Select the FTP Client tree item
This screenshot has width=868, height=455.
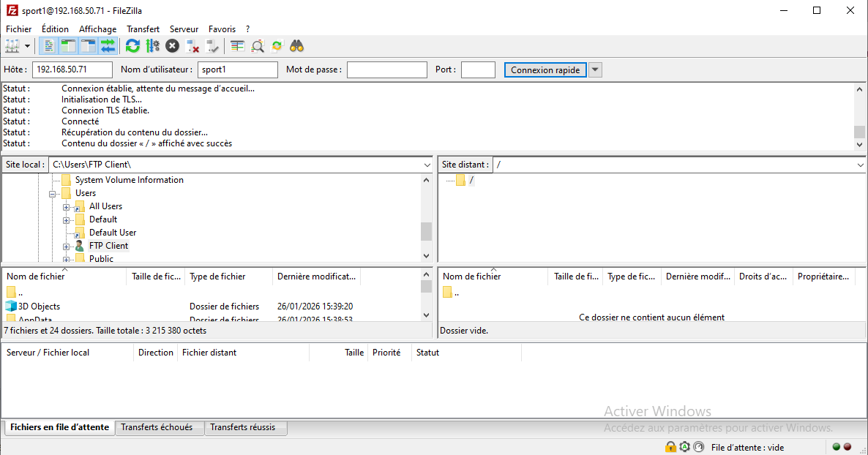tap(108, 246)
